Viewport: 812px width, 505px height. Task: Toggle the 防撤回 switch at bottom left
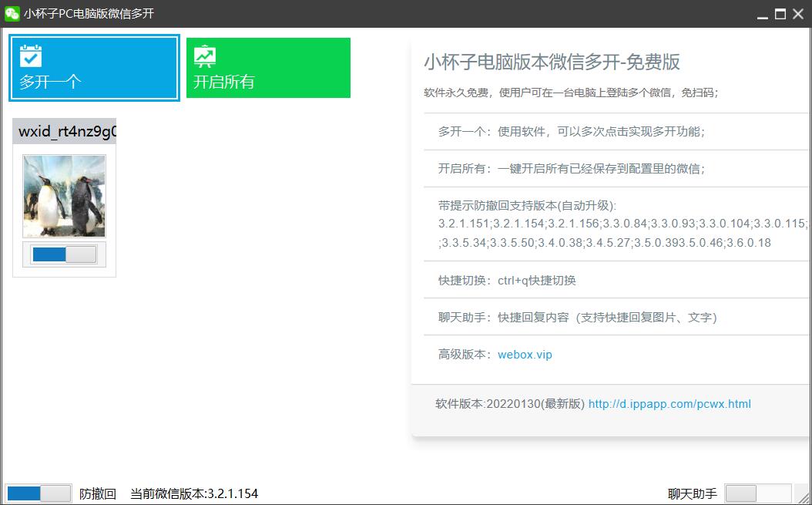coord(39,493)
